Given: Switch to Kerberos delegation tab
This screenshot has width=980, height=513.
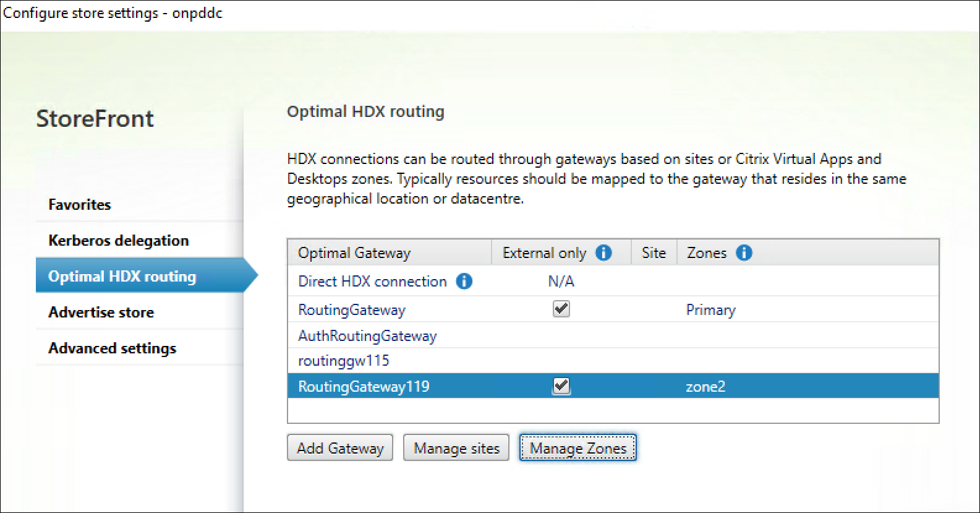Looking at the screenshot, I should pyautogui.click(x=119, y=241).
